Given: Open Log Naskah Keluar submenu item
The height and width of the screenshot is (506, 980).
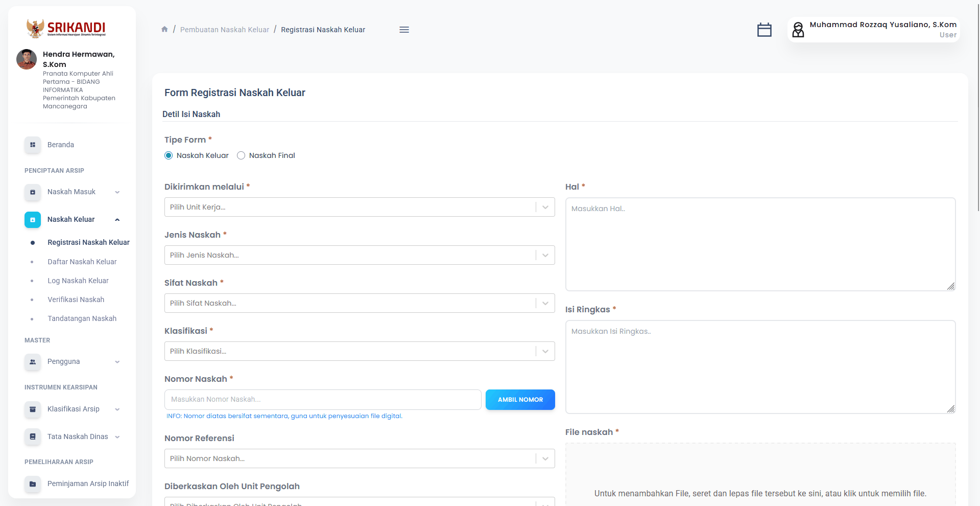Looking at the screenshot, I should [x=78, y=281].
